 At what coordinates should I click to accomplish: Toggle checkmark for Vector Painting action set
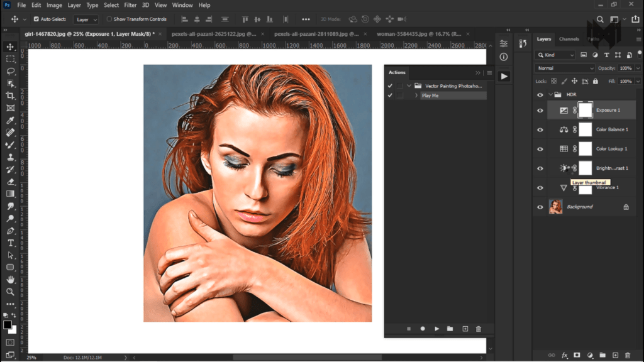(x=390, y=85)
